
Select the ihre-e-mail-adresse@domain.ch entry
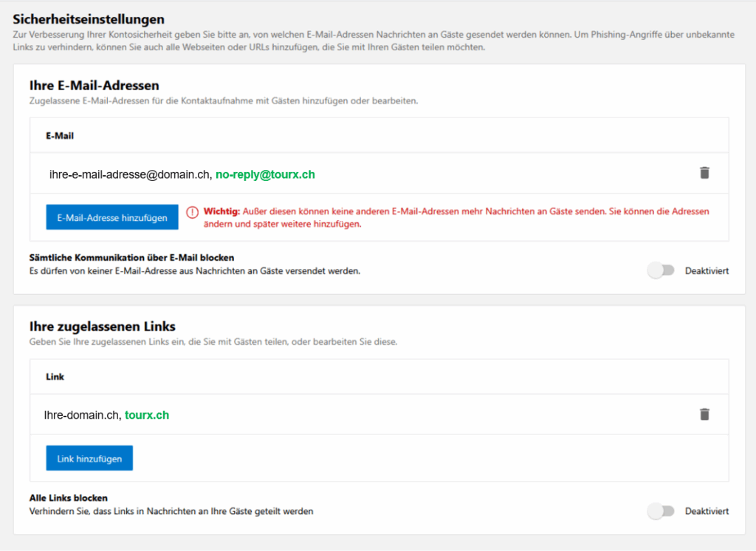(x=129, y=174)
